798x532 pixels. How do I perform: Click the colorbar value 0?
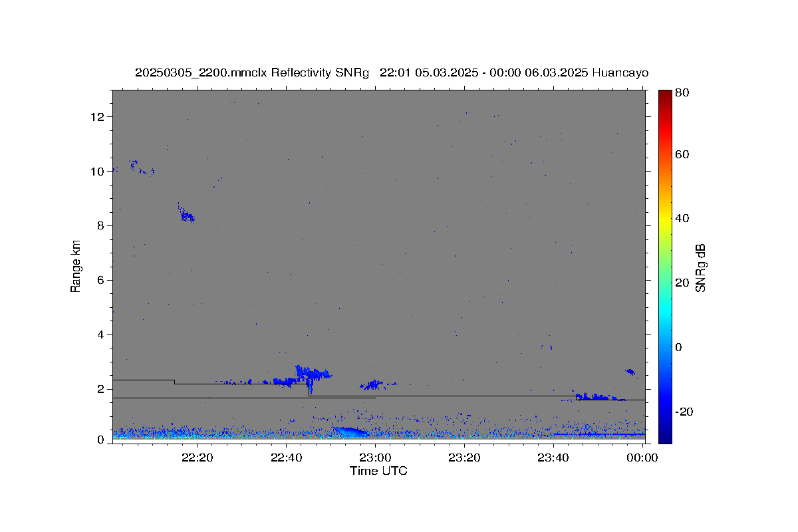click(678, 347)
